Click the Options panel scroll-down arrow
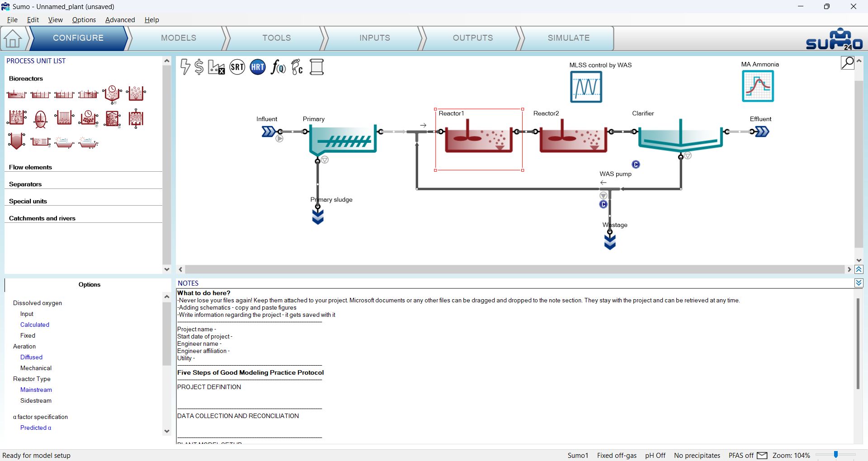868x461 pixels. pos(167,431)
